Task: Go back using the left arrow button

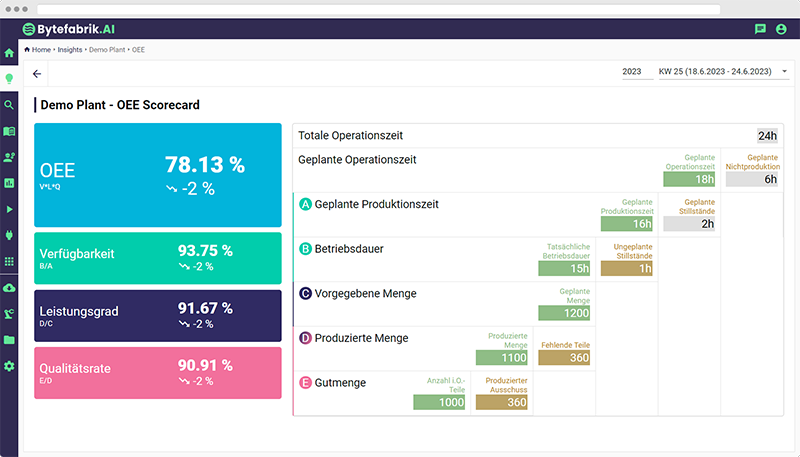Action: click(38, 74)
